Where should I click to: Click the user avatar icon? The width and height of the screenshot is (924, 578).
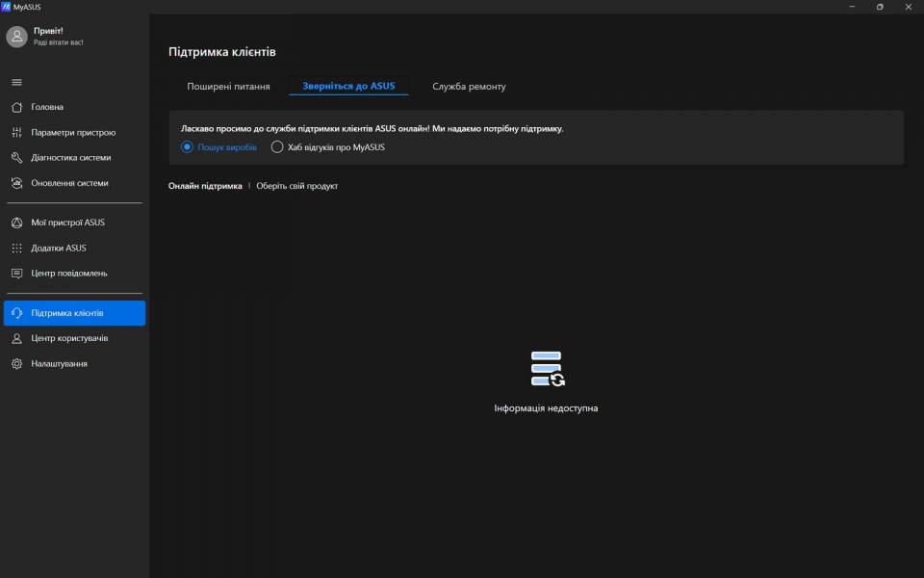[16, 37]
